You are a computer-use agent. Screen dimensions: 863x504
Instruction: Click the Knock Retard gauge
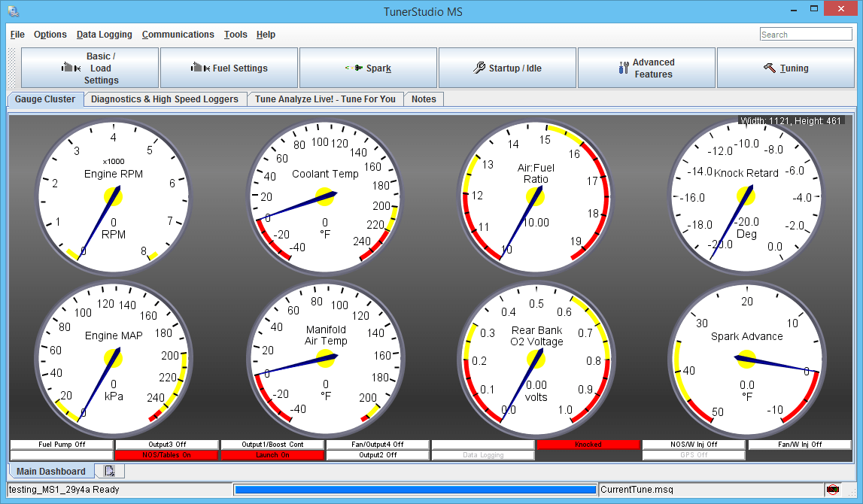746,196
